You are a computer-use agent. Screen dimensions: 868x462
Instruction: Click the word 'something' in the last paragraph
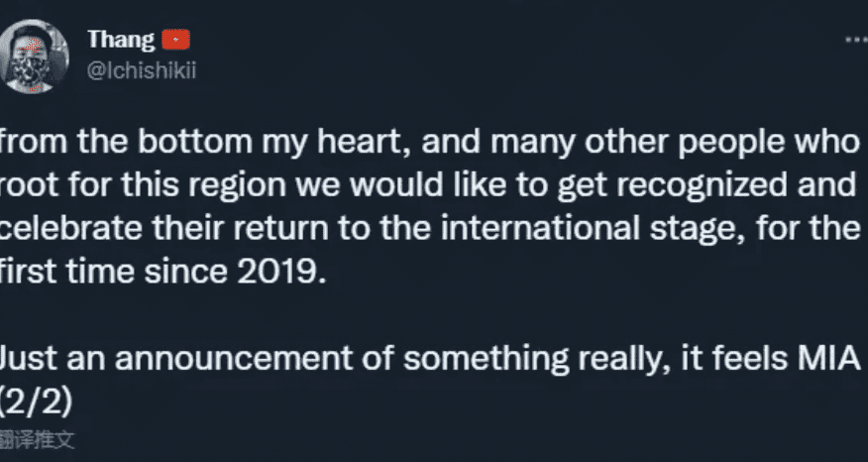click(x=487, y=359)
